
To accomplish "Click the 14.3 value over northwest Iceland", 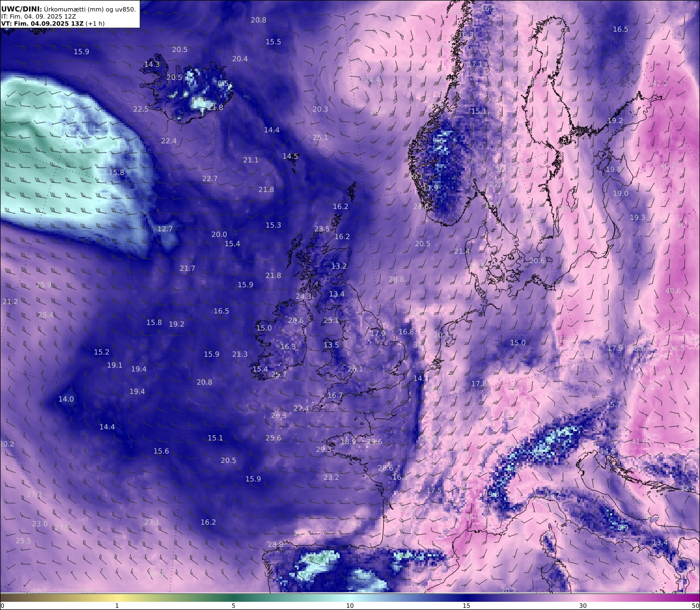I will (152, 64).
